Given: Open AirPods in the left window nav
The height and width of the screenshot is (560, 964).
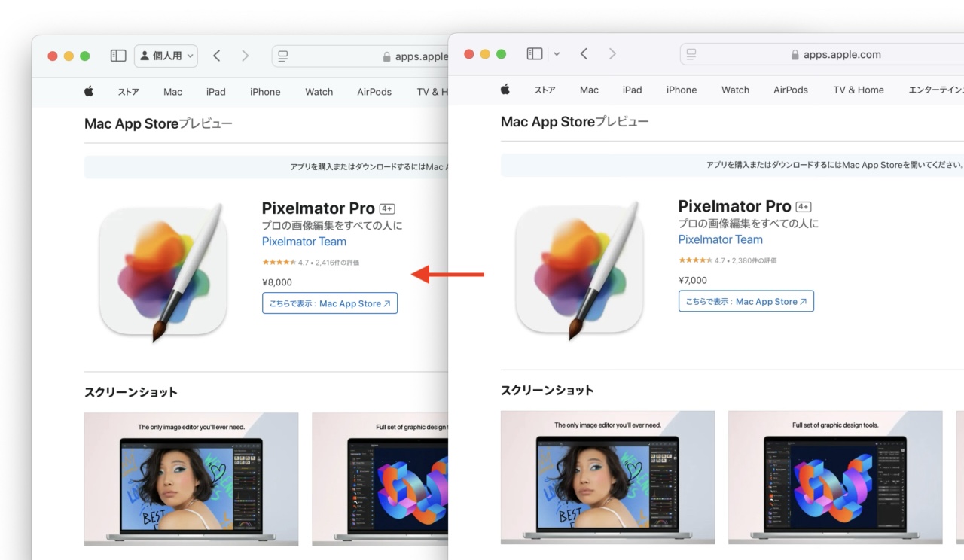Looking at the screenshot, I should 374,92.
